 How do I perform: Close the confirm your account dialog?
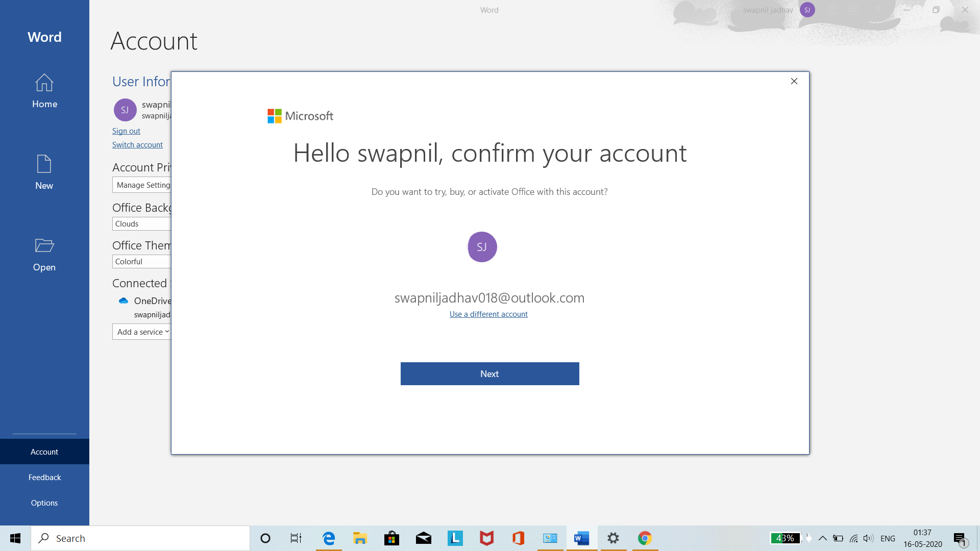(794, 81)
